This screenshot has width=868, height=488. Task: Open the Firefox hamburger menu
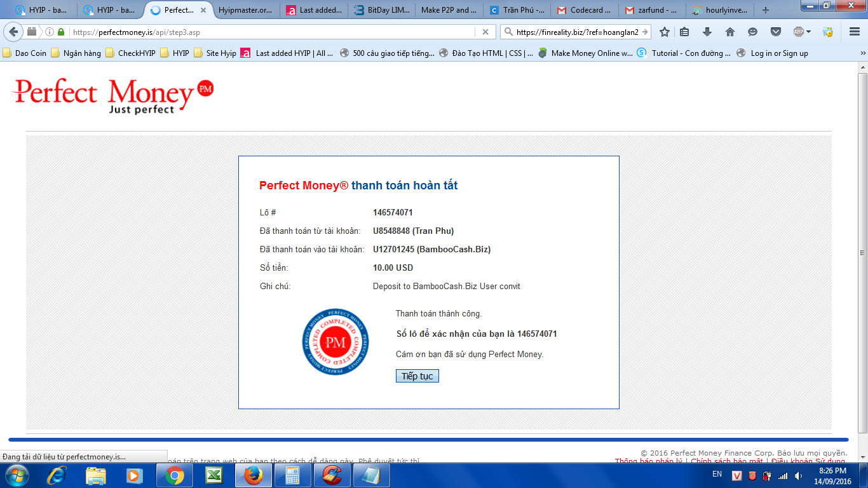point(855,32)
